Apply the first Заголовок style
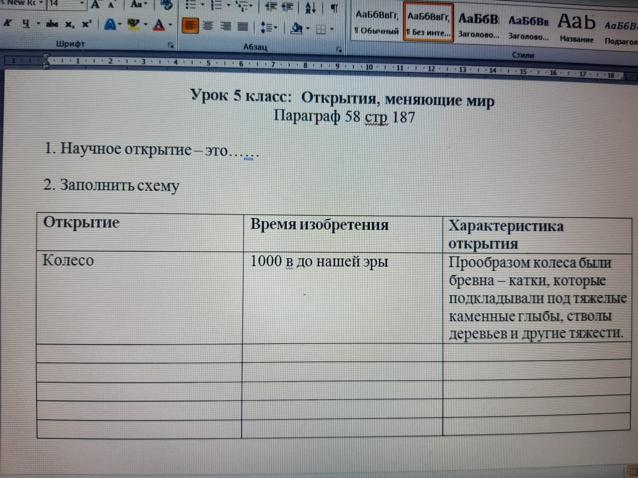This screenshot has height=478, width=638. (478, 24)
